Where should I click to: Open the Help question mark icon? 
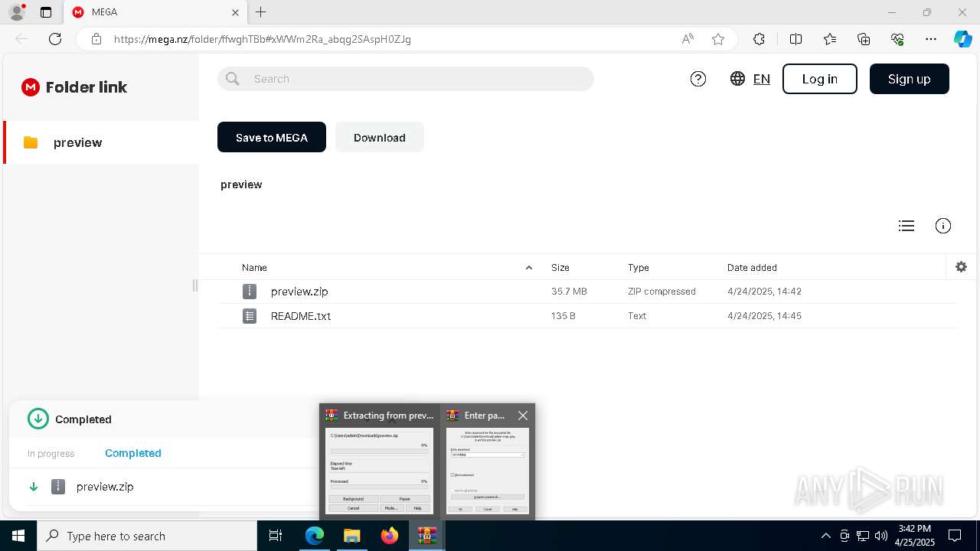coord(698,79)
